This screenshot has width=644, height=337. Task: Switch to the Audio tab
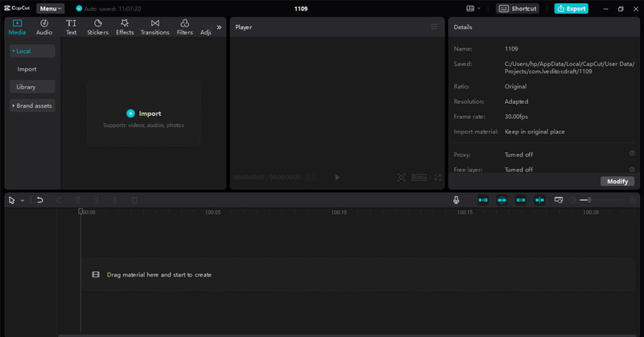(x=44, y=27)
